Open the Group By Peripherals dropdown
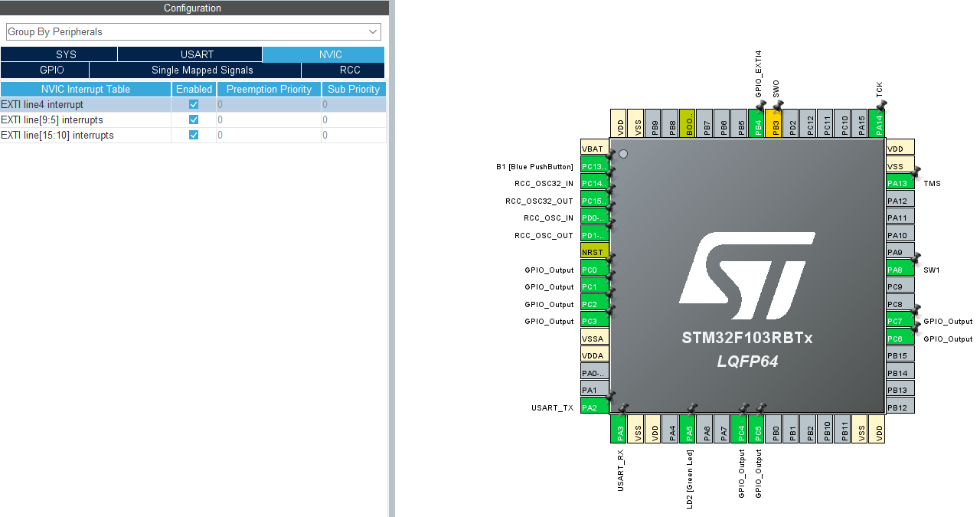Image resolution: width=980 pixels, height=517 pixels. 193,31
